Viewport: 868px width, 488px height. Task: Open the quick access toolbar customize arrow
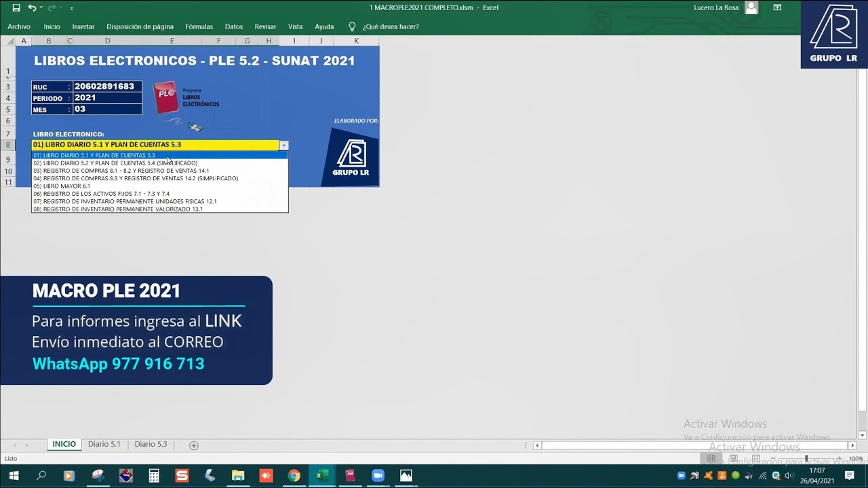pyautogui.click(x=72, y=8)
